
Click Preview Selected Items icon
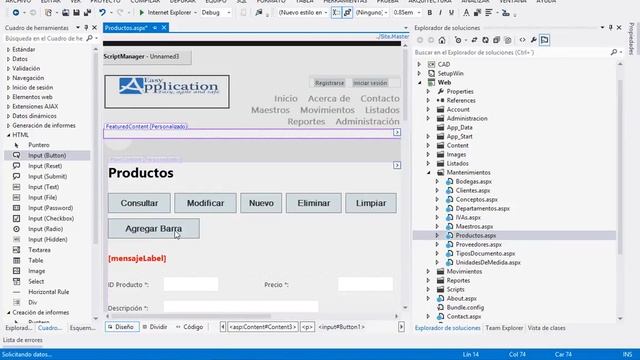[544, 40]
